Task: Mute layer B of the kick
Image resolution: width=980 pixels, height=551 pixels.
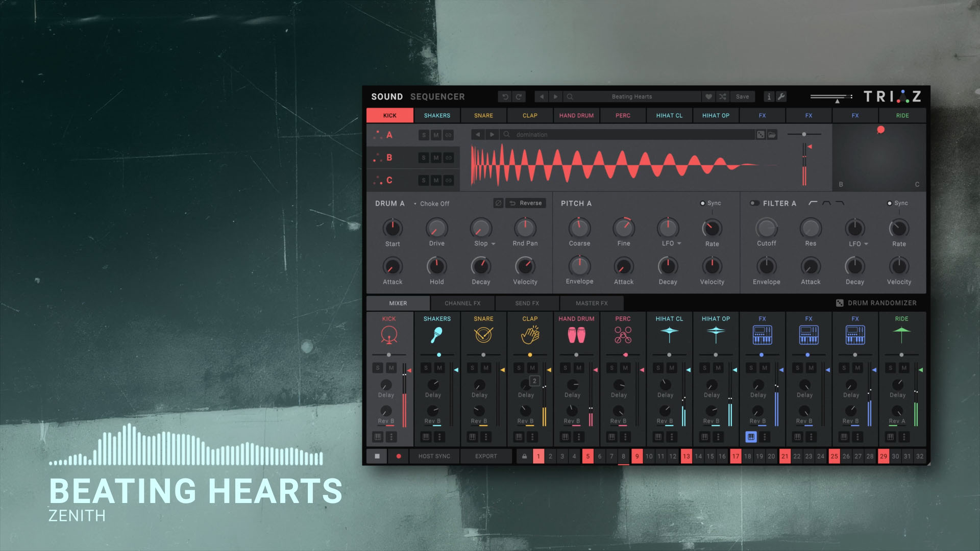Action: click(436, 158)
